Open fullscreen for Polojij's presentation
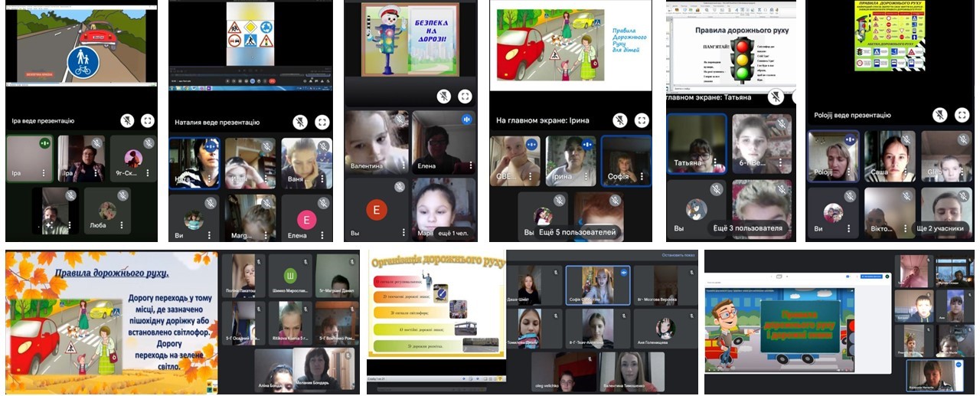Screen dimensions: 980x396 point(962,115)
